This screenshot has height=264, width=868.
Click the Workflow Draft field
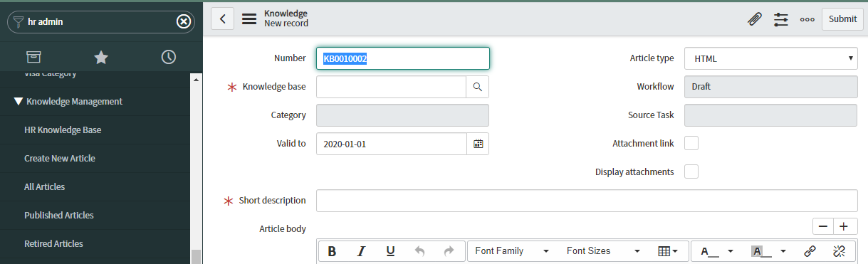pyautogui.click(x=770, y=87)
